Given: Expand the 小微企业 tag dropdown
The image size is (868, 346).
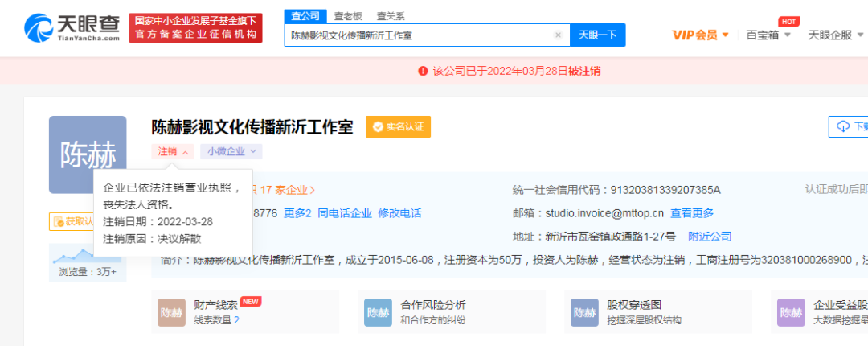Looking at the screenshot, I should [231, 151].
